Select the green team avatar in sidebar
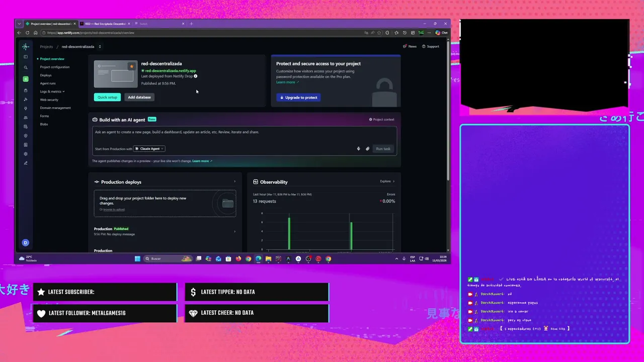Image resolution: width=644 pixels, height=362 pixels. click(26, 79)
